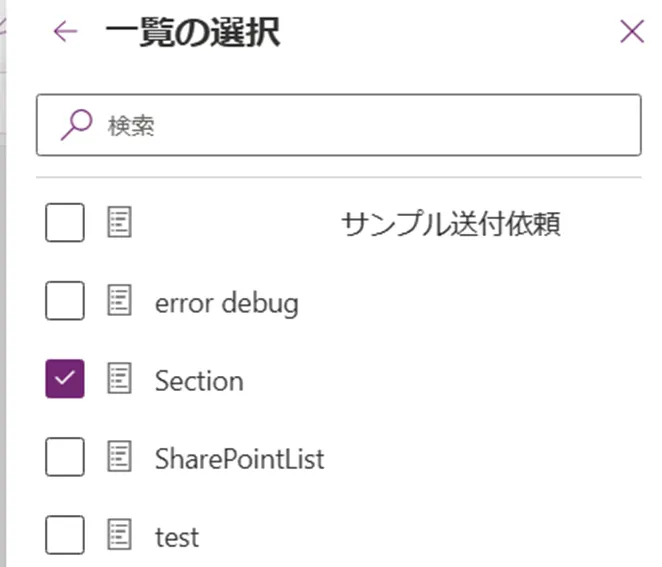Select the サンプル送付依頼 list name

[450, 224]
